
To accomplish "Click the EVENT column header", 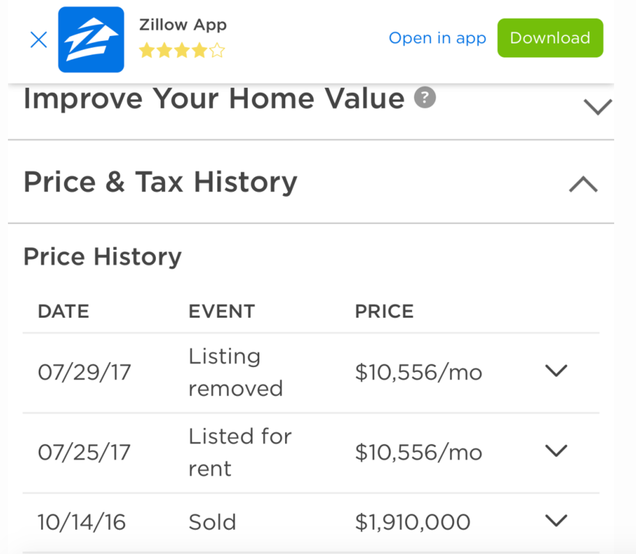I will (222, 311).
